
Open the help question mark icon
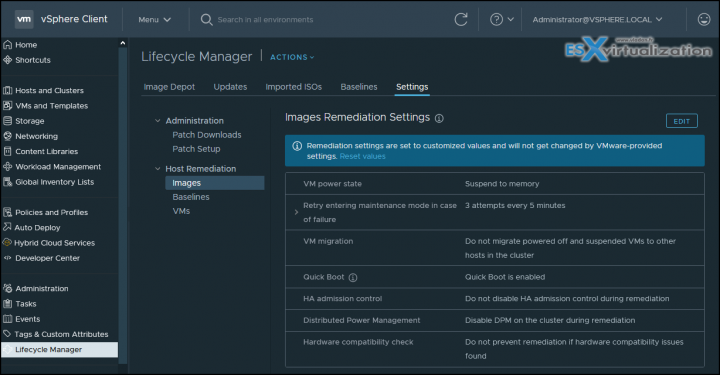(x=496, y=19)
